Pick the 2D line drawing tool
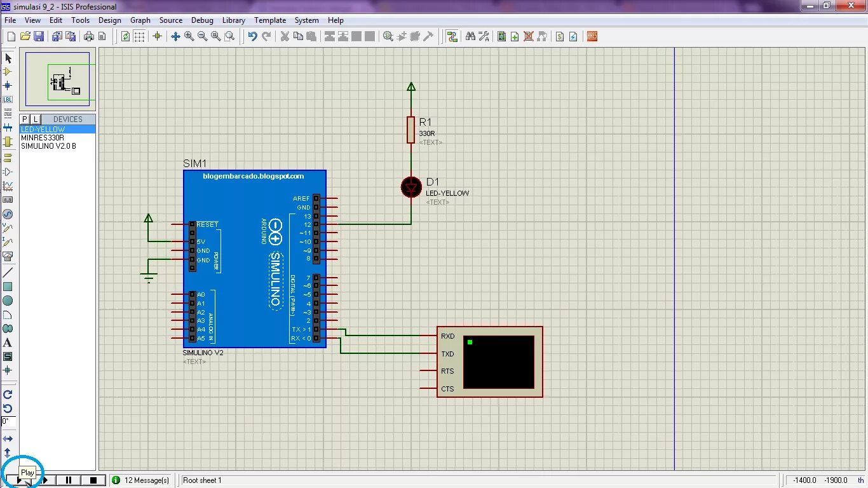 [8, 273]
